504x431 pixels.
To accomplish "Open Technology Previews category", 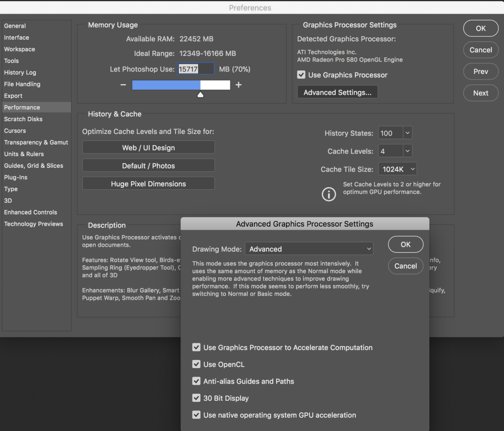I will pyautogui.click(x=33, y=224).
